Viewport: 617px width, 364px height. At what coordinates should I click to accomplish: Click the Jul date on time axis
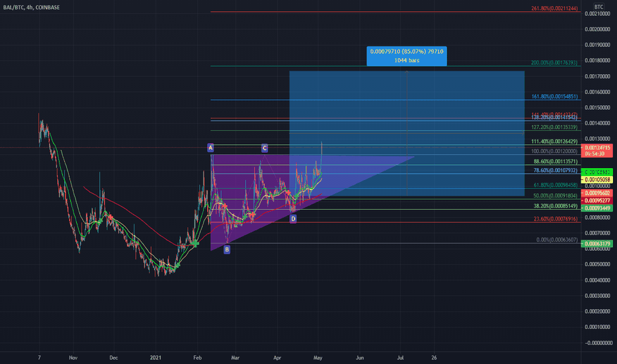tap(400, 357)
